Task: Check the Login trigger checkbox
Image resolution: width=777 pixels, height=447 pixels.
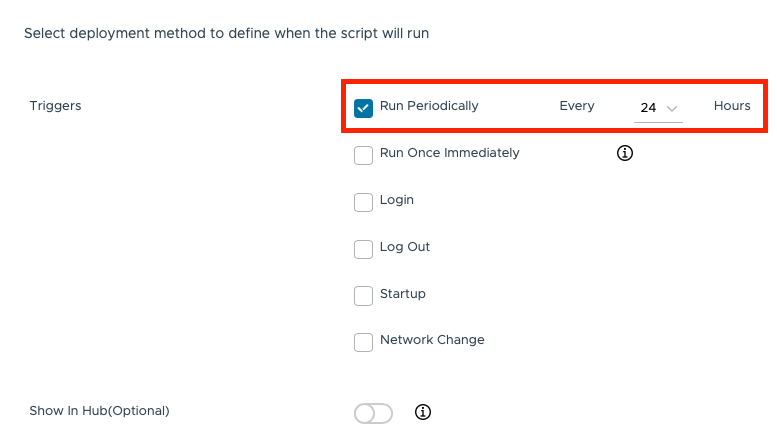Action: pyautogui.click(x=364, y=202)
